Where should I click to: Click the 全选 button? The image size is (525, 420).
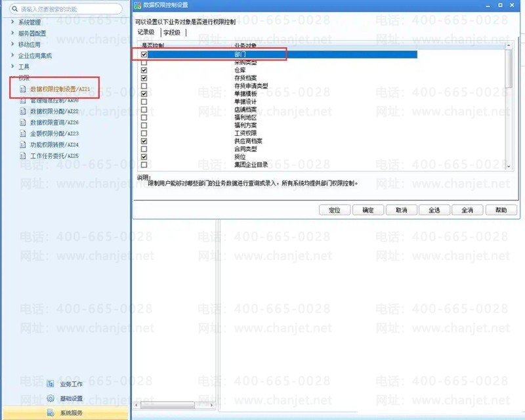pos(434,210)
